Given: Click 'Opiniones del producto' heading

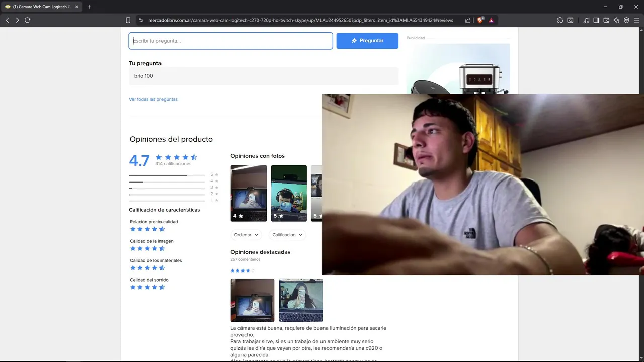Looking at the screenshot, I should (171, 139).
